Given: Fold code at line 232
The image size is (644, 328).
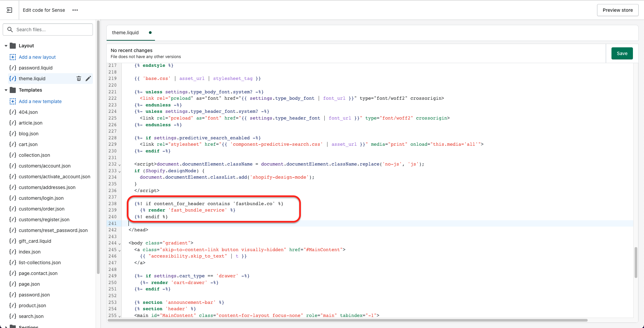Looking at the screenshot, I should pos(119,165).
